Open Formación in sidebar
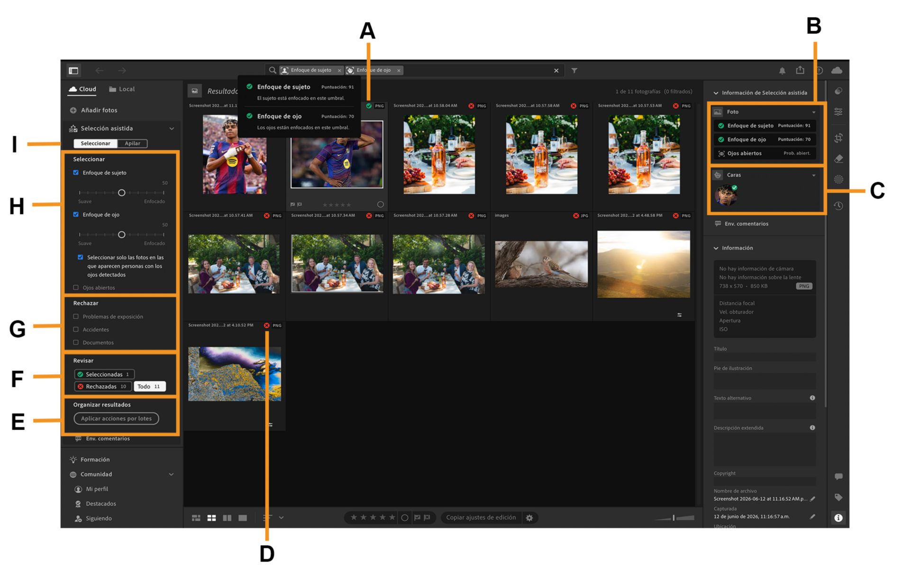 point(90,460)
